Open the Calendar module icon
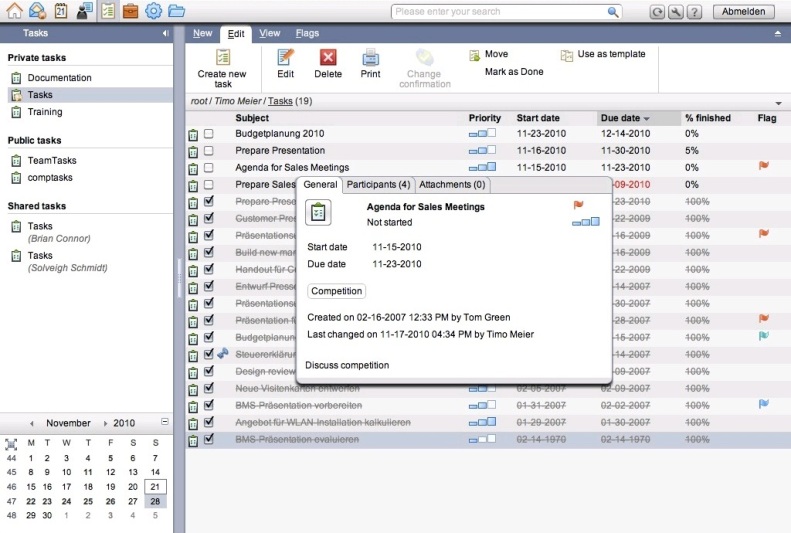The height and width of the screenshot is (533, 791). [61, 11]
